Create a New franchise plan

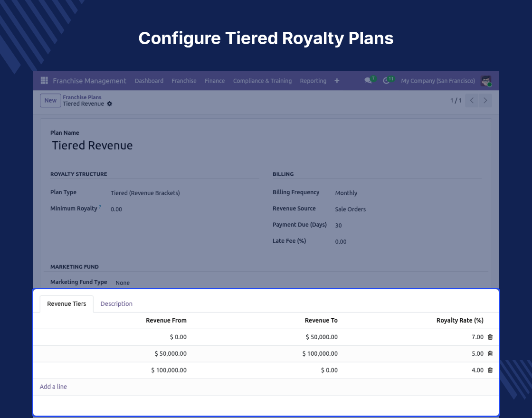(x=50, y=100)
